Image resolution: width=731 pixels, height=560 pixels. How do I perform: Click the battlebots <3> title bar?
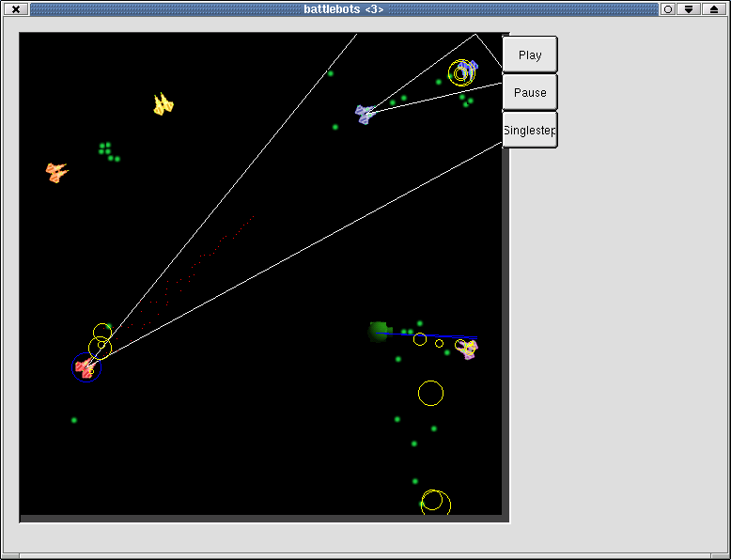pyautogui.click(x=344, y=8)
